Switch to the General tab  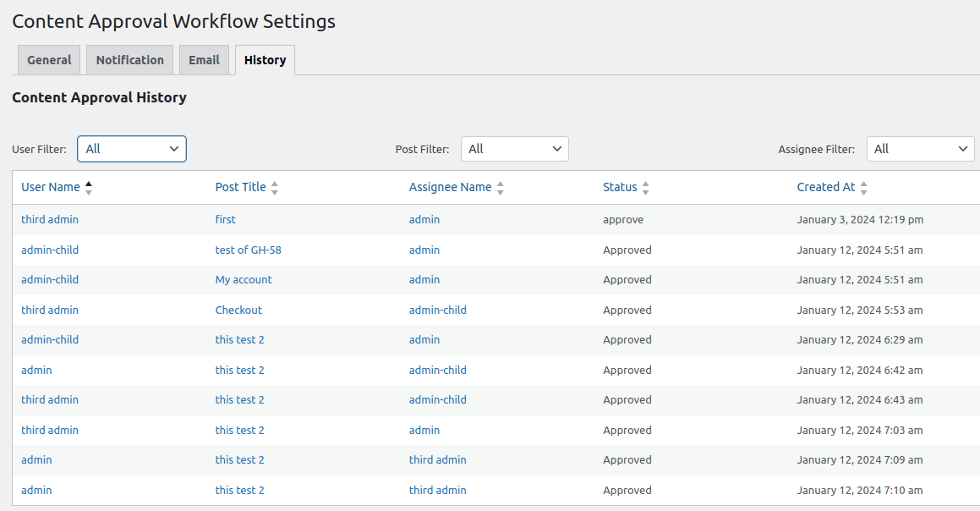click(48, 59)
